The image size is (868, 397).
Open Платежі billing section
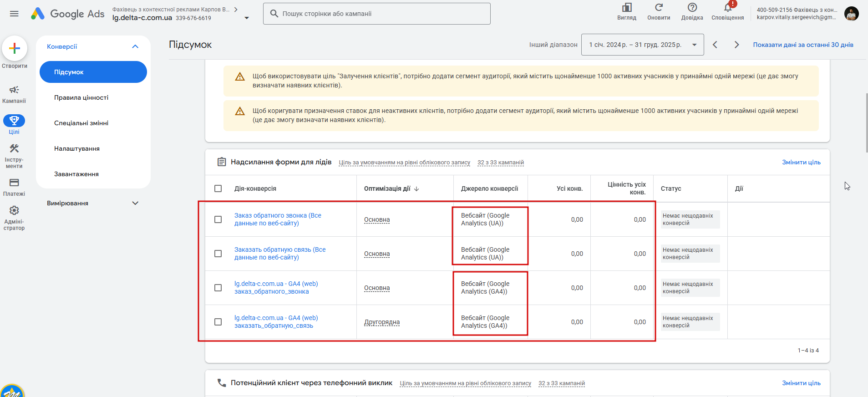pyautogui.click(x=14, y=183)
